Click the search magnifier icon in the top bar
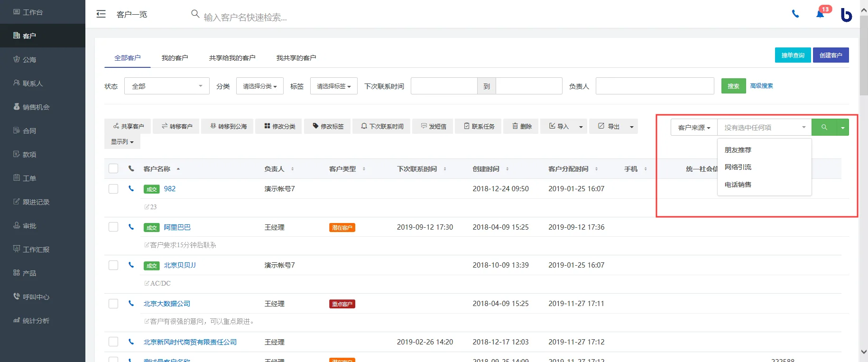The width and height of the screenshot is (868, 362). (x=195, y=14)
